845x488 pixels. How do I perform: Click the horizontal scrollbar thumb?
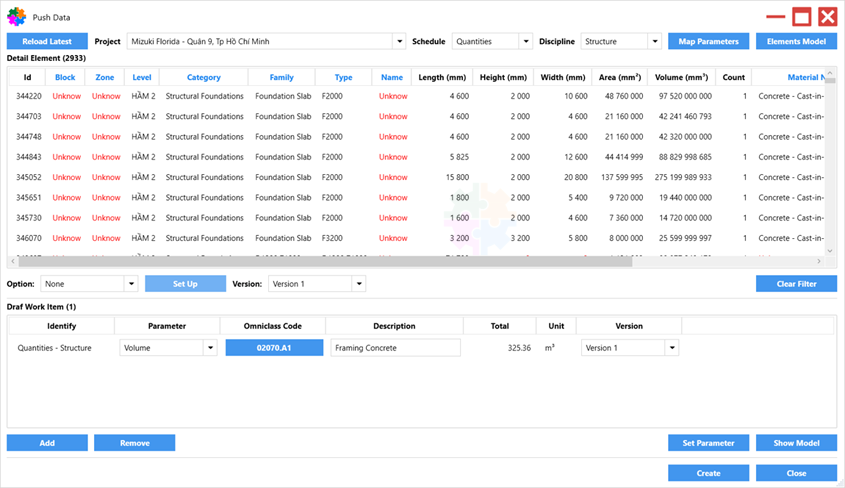325,261
